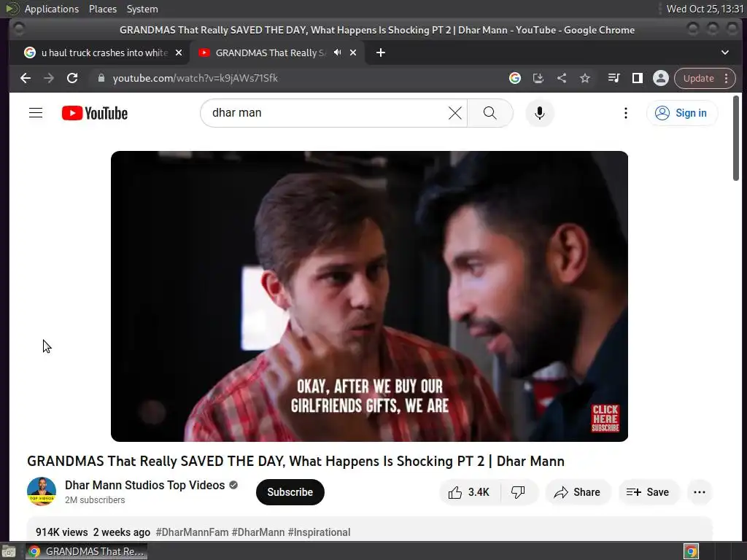Install app via download icon in address bar
The height and width of the screenshot is (560, 747).
click(x=538, y=78)
